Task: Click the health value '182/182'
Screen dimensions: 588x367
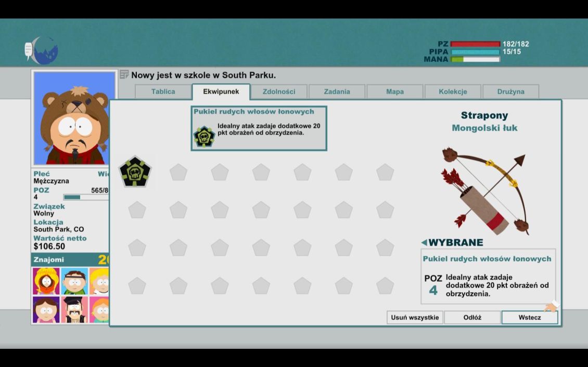Action: point(516,44)
